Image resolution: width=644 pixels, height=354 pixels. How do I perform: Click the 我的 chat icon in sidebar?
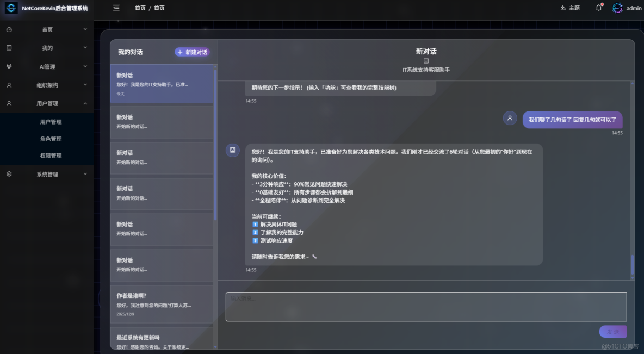point(8,48)
